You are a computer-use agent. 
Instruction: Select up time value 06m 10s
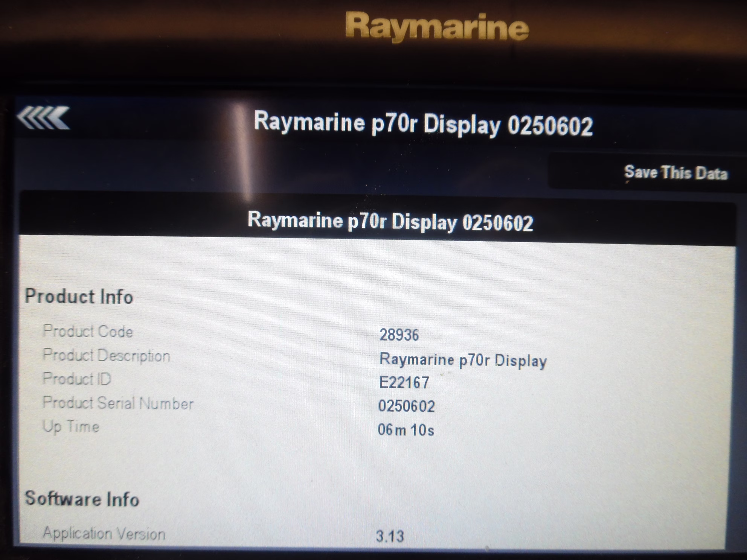click(406, 430)
